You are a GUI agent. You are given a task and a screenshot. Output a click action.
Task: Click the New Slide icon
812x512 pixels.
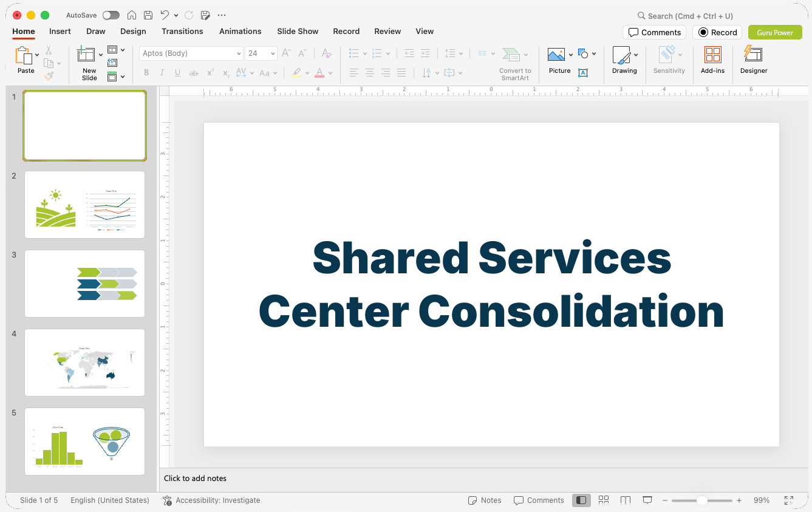coord(86,55)
